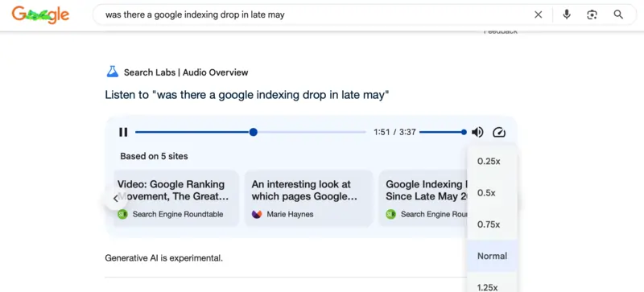Click the Marie Haynes favicon

point(257,214)
